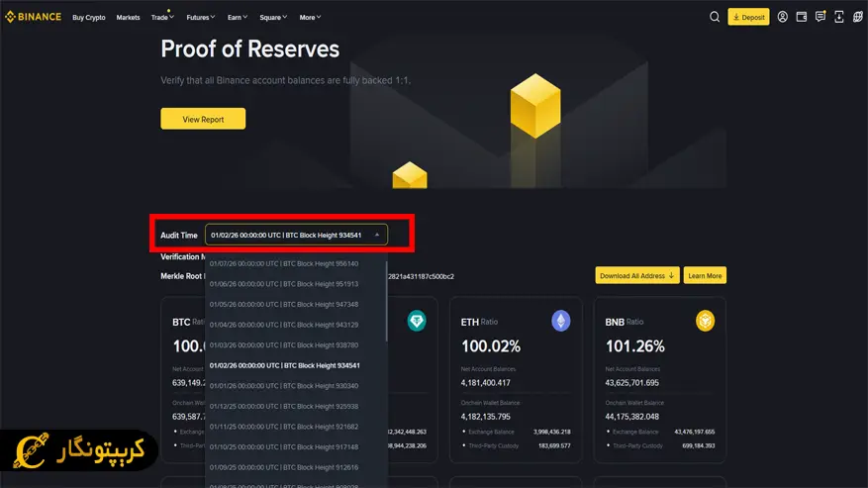This screenshot has width=868, height=488.
Task: Expand the Square menu
Action: pos(273,18)
